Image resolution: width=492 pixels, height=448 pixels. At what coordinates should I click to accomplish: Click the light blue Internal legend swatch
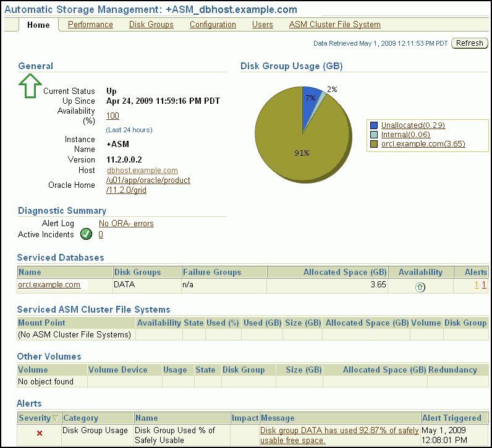(x=373, y=135)
